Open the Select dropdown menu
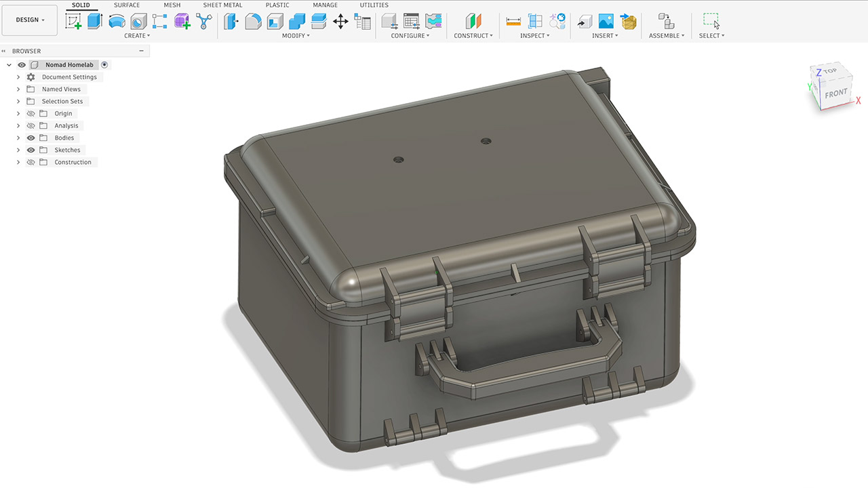 [711, 36]
